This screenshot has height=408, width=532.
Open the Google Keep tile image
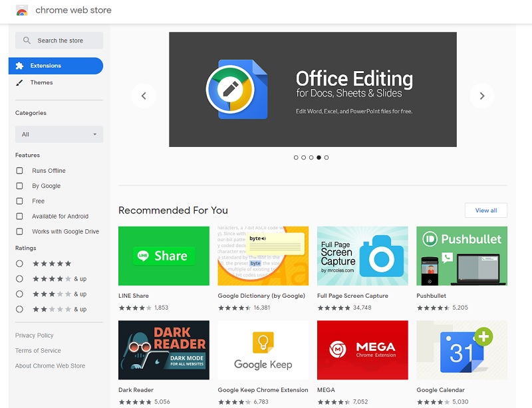pos(263,350)
